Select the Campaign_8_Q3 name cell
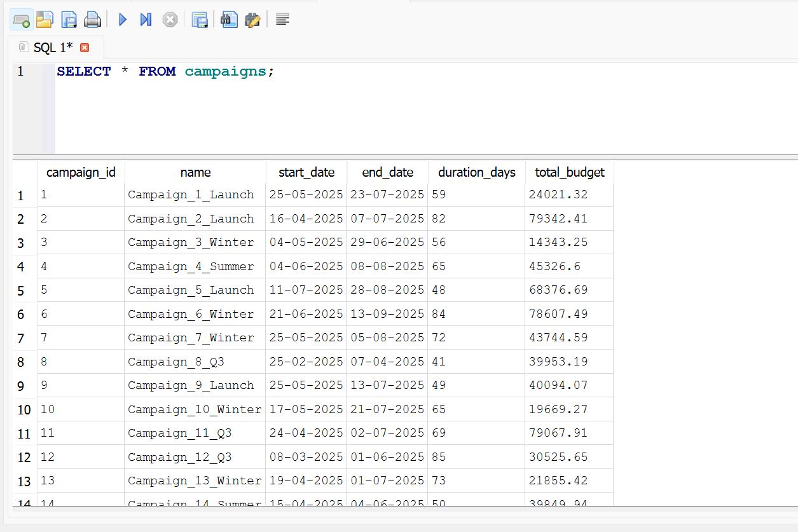The image size is (798, 532). (x=195, y=362)
